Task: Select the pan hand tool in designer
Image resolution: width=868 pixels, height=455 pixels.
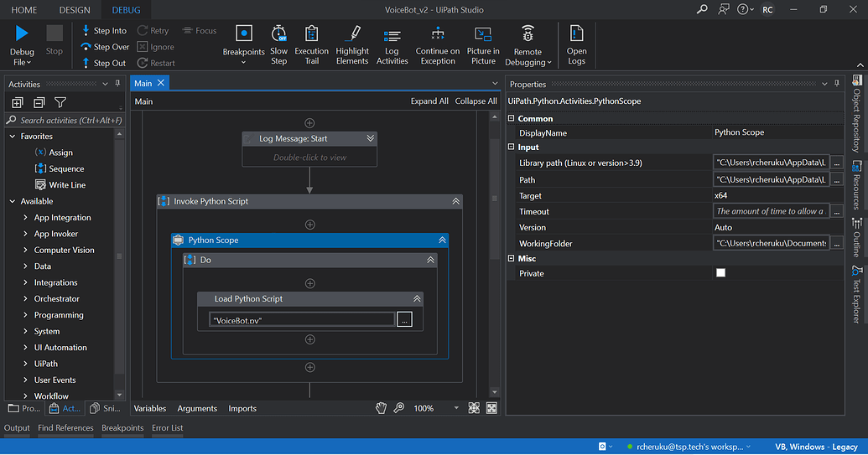Action: click(x=381, y=408)
